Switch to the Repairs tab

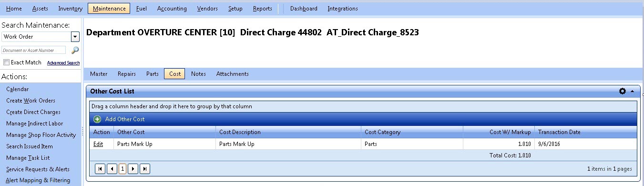[x=127, y=74]
